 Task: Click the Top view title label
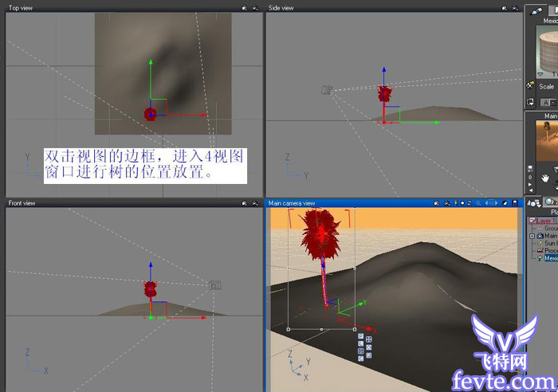pyautogui.click(x=20, y=8)
